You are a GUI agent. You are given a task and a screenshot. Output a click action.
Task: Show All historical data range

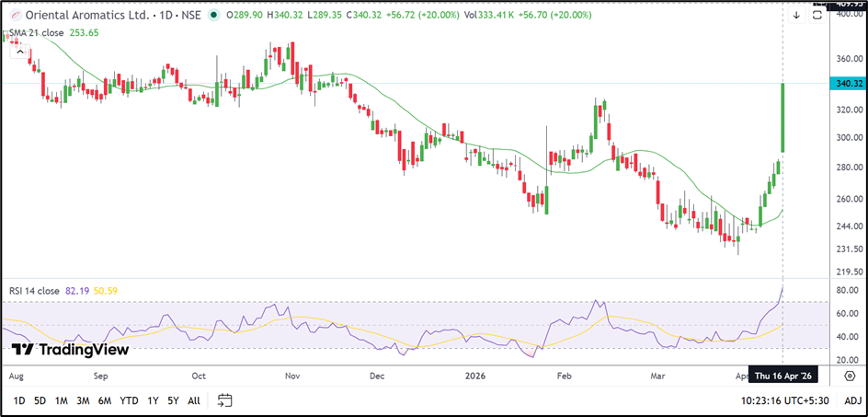coord(194,400)
